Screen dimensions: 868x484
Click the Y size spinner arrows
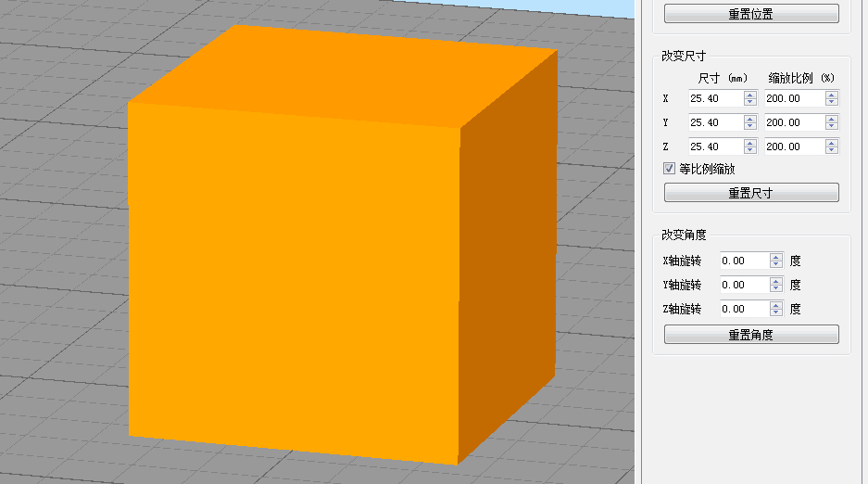tap(750, 122)
